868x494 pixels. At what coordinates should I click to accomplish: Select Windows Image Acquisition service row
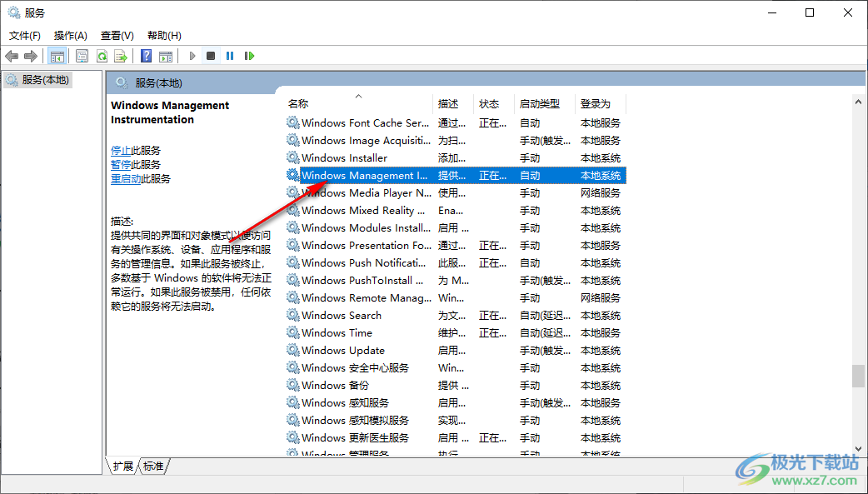(456, 141)
